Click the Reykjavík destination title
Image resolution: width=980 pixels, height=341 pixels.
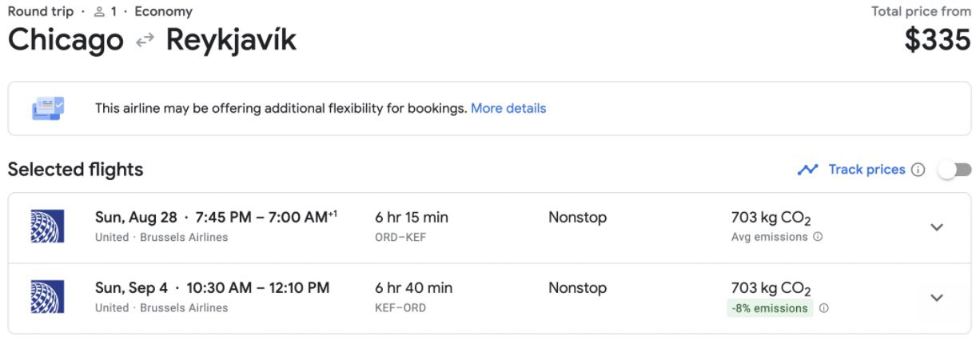click(231, 41)
